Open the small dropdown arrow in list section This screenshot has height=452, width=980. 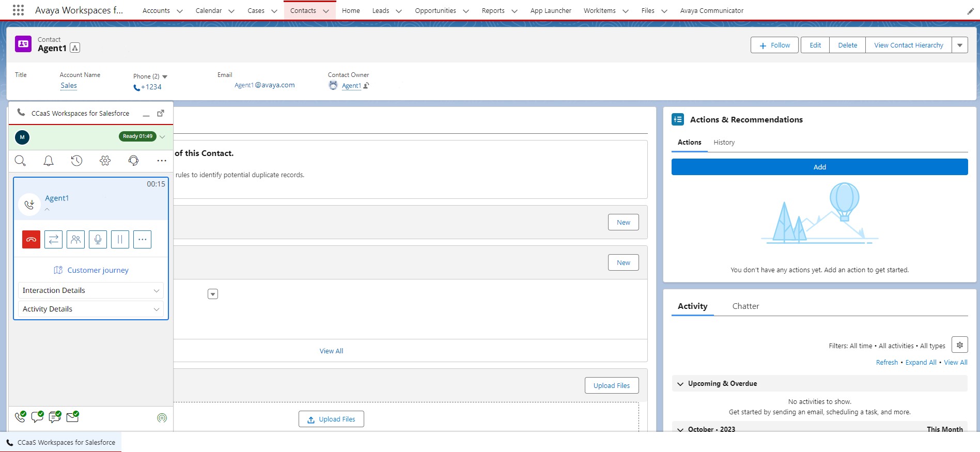[x=213, y=294]
